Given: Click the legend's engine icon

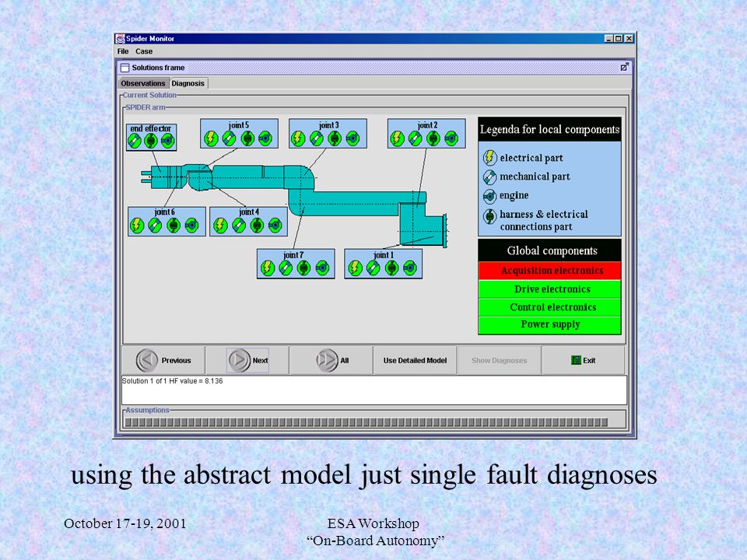Looking at the screenshot, I should click(x=489, y=196).
